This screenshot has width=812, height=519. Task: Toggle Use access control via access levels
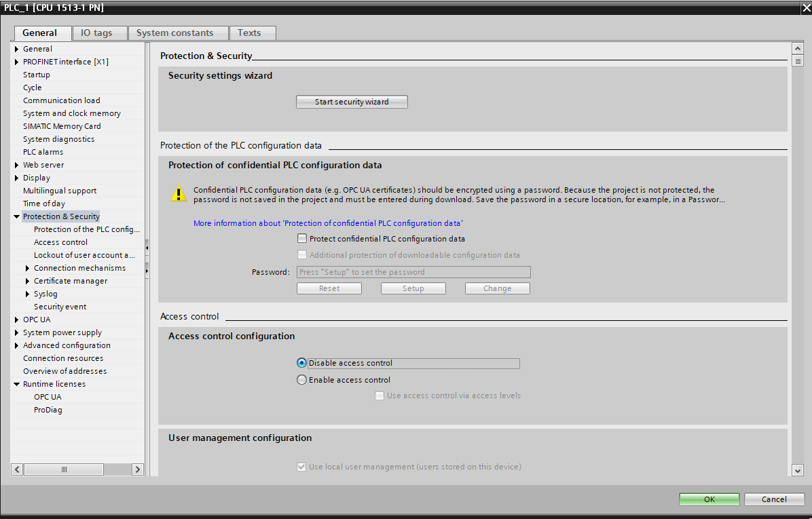(380, 396)
